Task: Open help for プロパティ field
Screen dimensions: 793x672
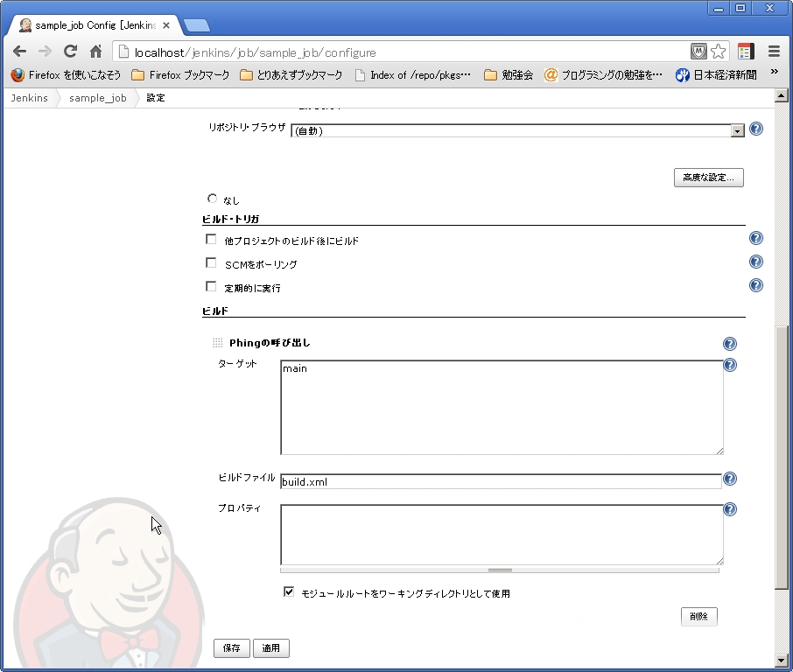Action: click(730, 509)
